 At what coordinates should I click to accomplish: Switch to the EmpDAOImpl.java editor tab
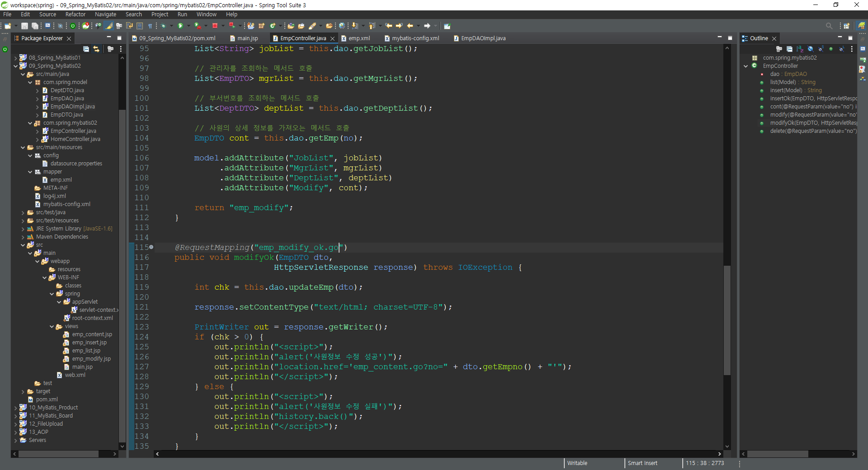click(x=480, y=38)
